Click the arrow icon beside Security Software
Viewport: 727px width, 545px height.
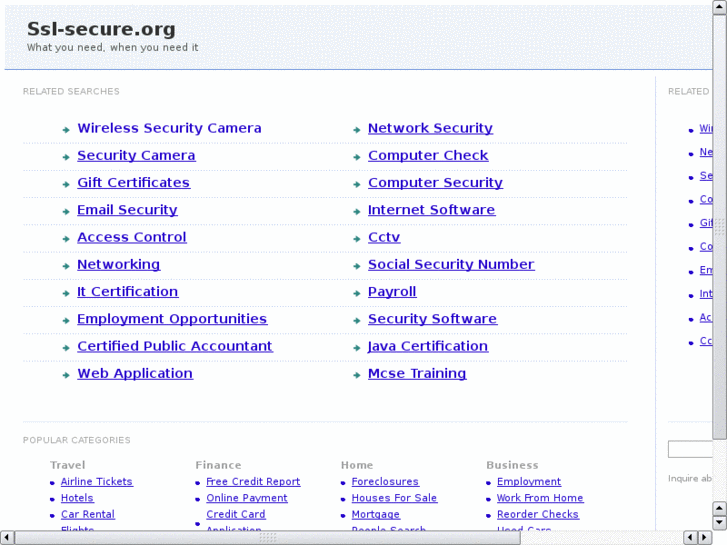click(357, 321)
